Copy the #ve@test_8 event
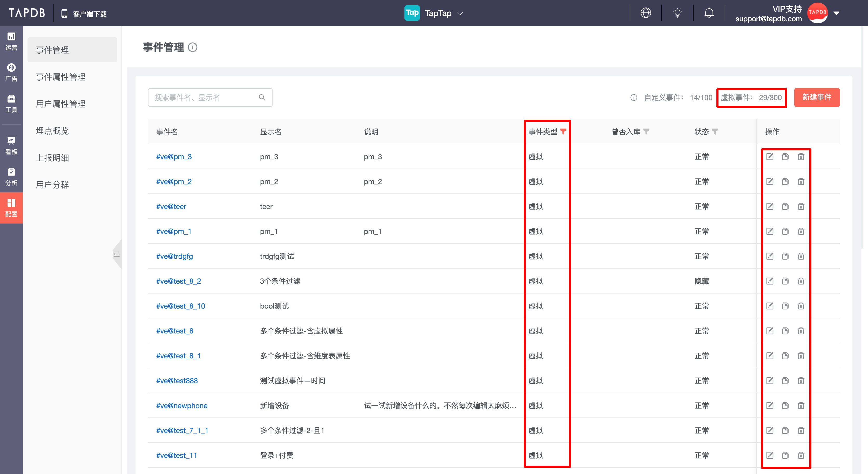The image size is (868, 474). [x=785, y=331]
